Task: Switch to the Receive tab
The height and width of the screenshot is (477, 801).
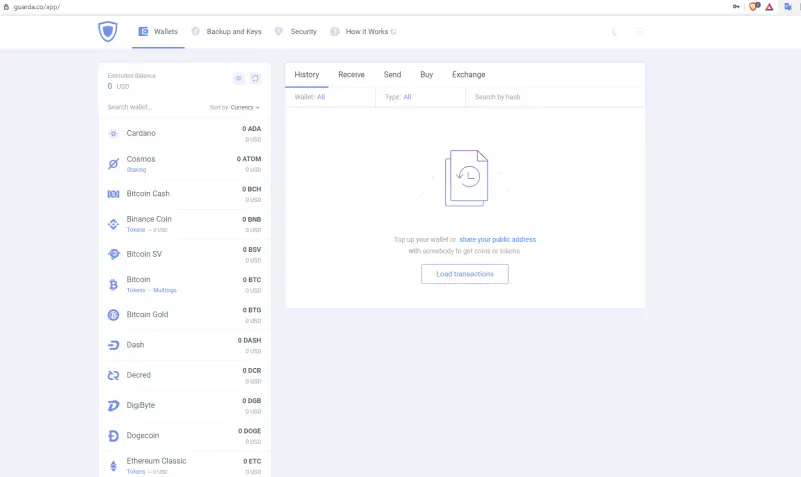Action: (x=351, y=75)
